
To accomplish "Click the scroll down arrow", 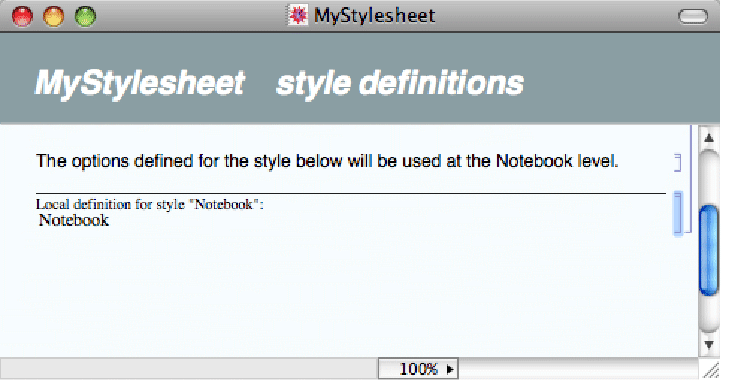I will (709, 345).
